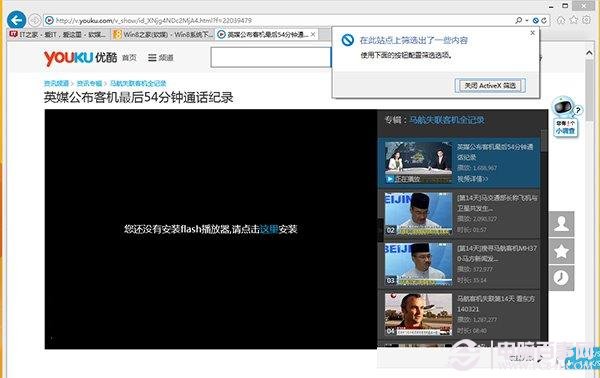Click the clock history icon on right sidebar
Image resolution: width=600 pixels, height=378 pixels.
(561, 278)
